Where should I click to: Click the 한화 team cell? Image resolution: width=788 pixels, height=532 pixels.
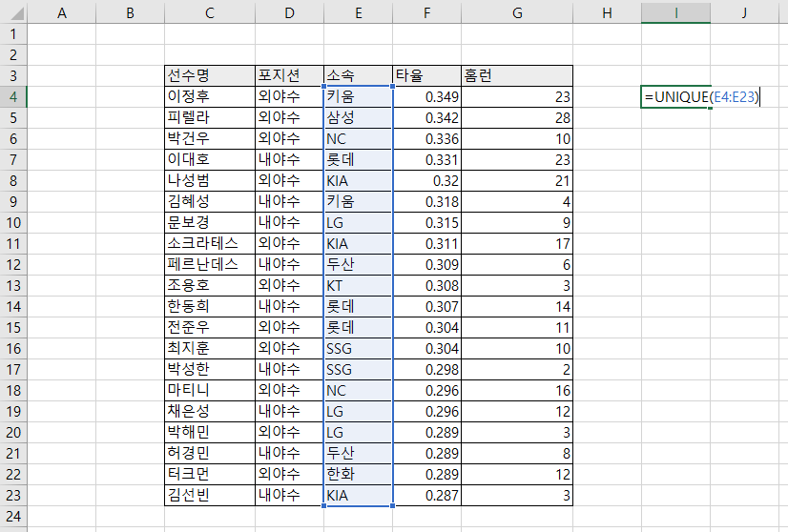[359, 474]
